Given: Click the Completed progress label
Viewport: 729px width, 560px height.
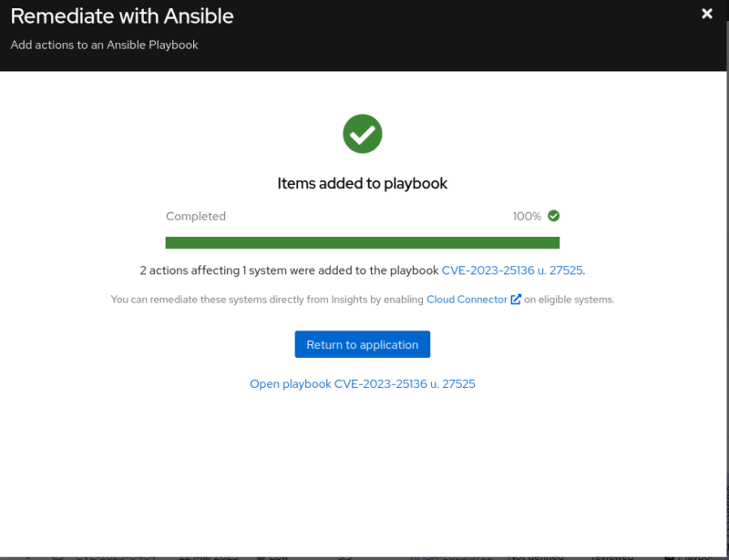Looking at the screenshot, I should pos(196,217).
